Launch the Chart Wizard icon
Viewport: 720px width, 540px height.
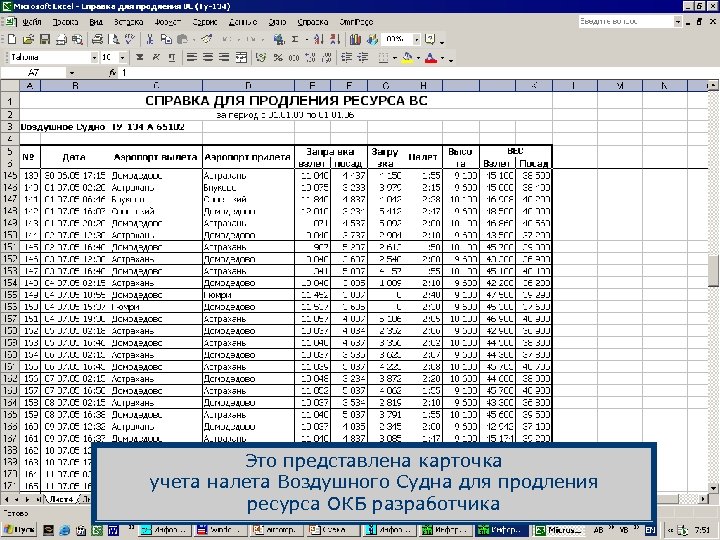click(x=355, y=39)
